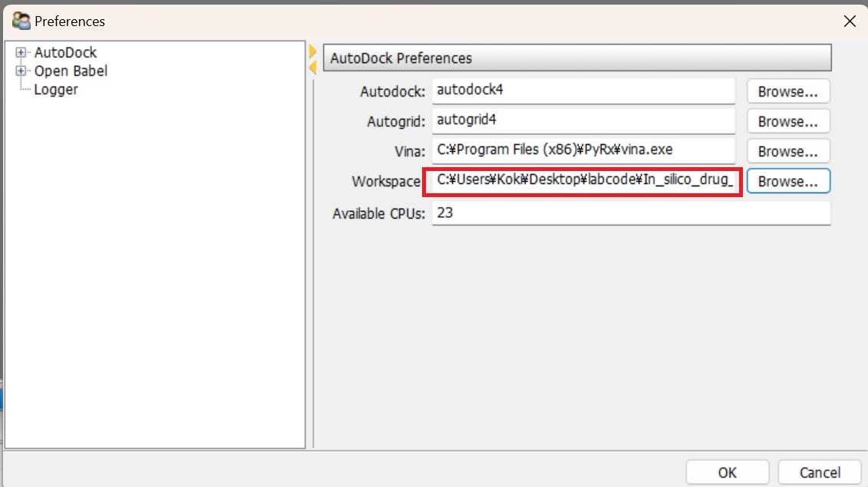
Task: Click the Preferences window title icon
Action: pyautogui.click(x=21, y=21)
